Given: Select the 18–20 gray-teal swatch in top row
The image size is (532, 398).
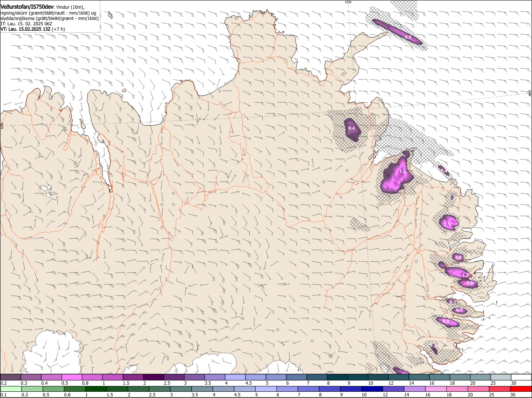Looking at the screenshot, I should 460,377.
